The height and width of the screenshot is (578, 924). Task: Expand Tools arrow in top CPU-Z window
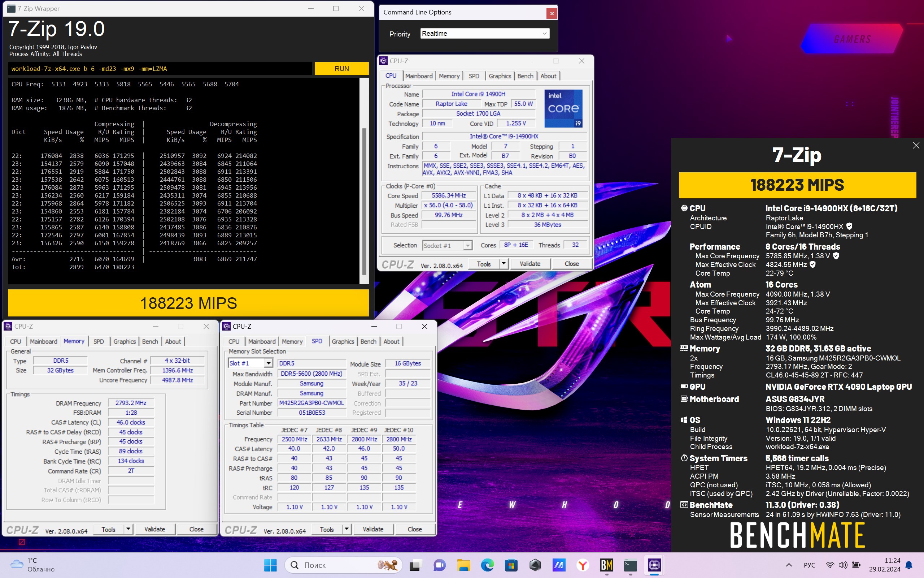coord(504,263)
